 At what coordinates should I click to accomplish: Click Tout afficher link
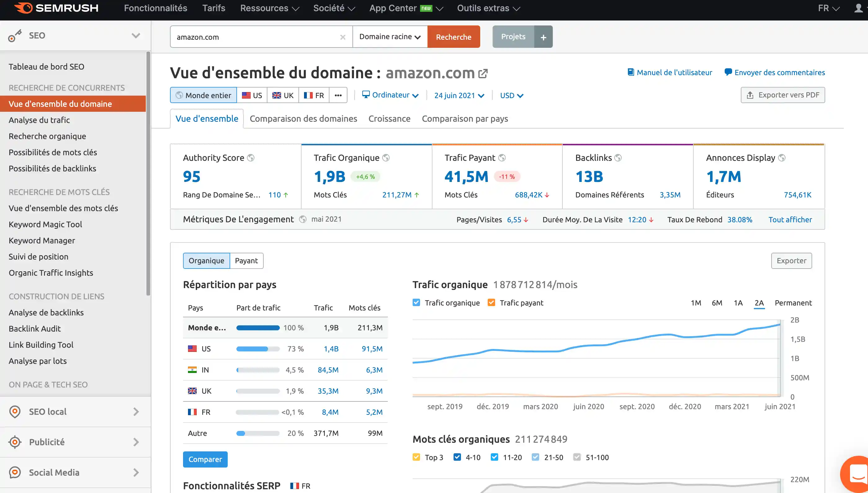click(790, 219)
